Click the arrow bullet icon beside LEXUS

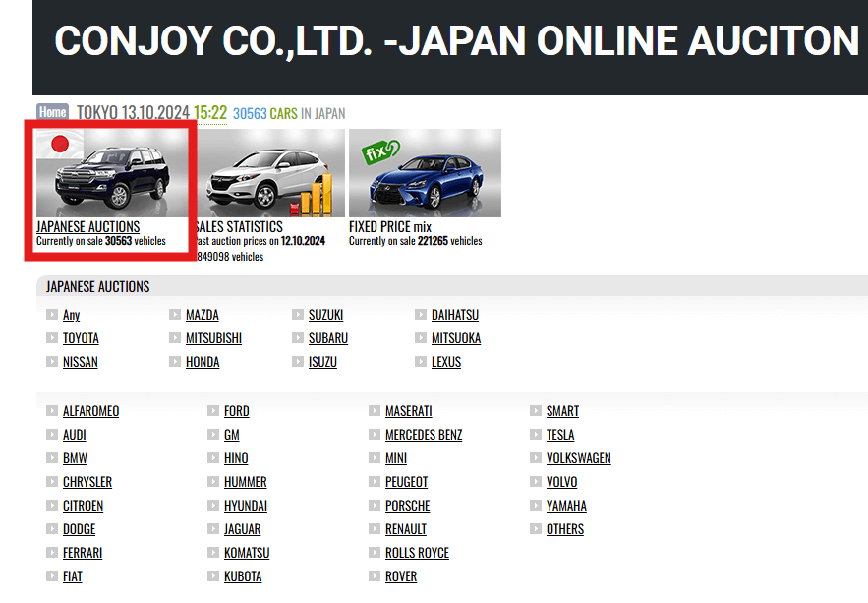(x=420, y=362)
